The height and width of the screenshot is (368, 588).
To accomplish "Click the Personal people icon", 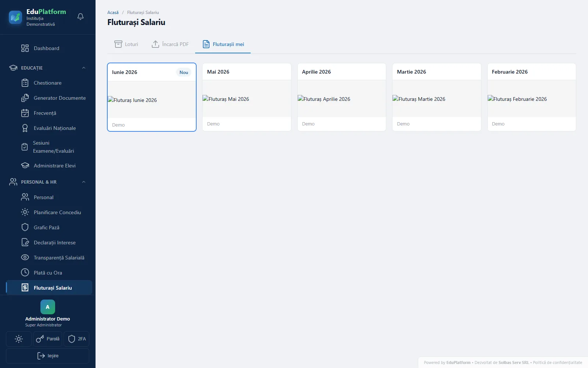I will pos(25,197).
